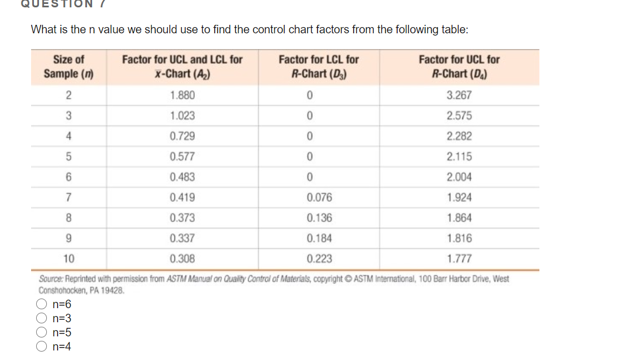This screenshot has width=636, height=364.
Task: Click the sample size value 2 in table
Action: coord(68,95)
